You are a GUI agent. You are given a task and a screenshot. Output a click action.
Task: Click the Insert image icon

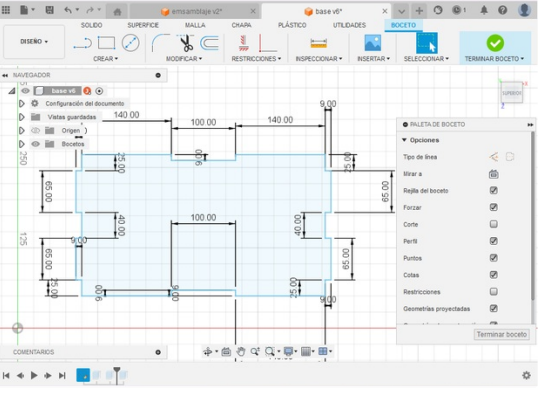373,43
